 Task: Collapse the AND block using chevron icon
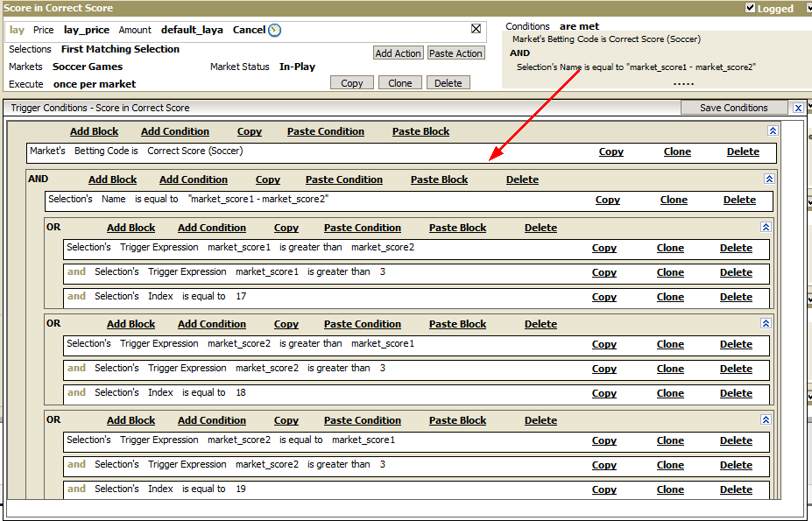point(769,179)
